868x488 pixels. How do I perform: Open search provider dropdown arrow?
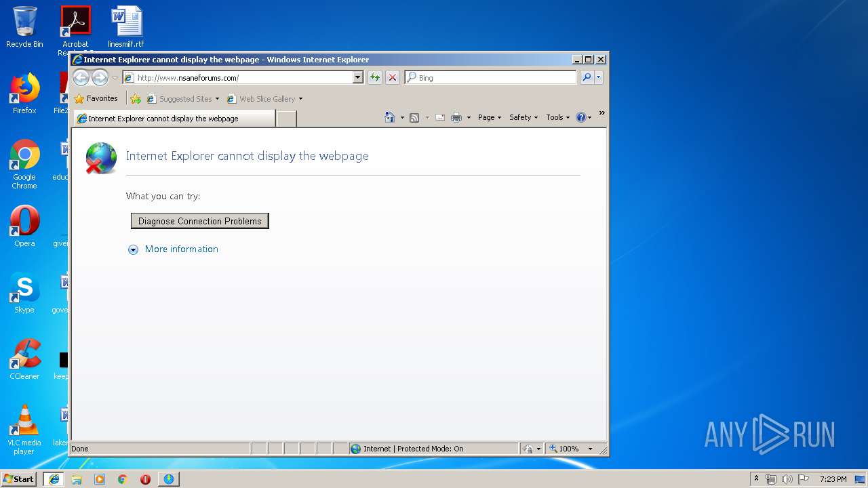coord(598,77)
